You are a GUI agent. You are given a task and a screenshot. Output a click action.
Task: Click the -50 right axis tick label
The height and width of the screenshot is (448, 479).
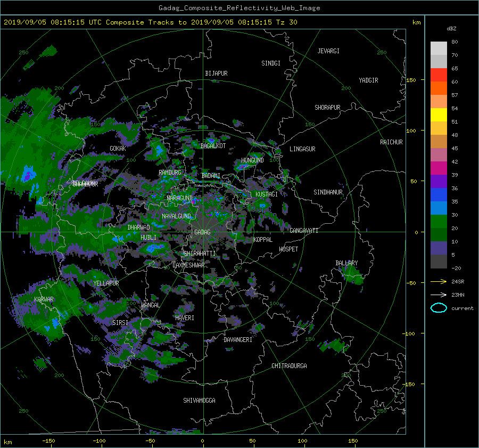pyautogui.click(x=411, y=283)
